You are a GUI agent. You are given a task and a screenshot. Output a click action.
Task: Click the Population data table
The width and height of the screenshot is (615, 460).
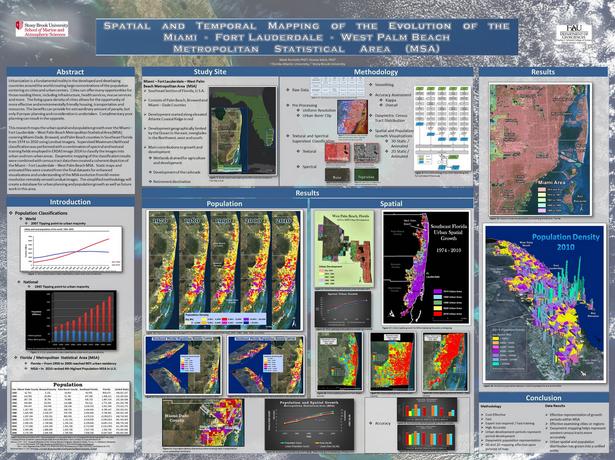point(71,407)
